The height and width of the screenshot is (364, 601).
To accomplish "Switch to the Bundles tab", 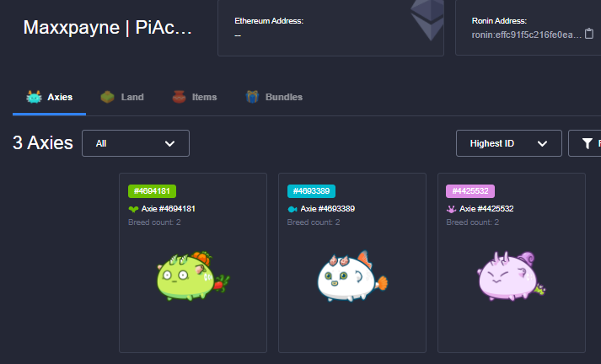I will click(274, 98).
